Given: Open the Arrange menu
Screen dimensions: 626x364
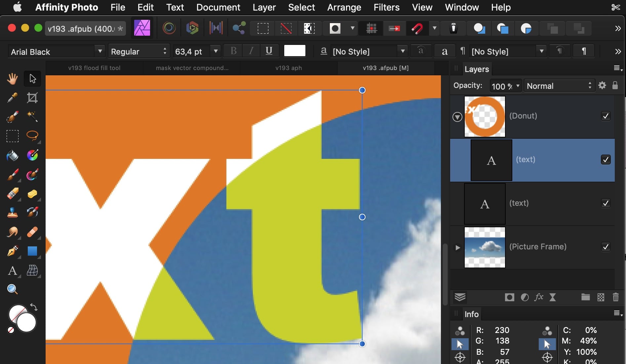Looking at the screenshot, I should [x=344, y=7].
